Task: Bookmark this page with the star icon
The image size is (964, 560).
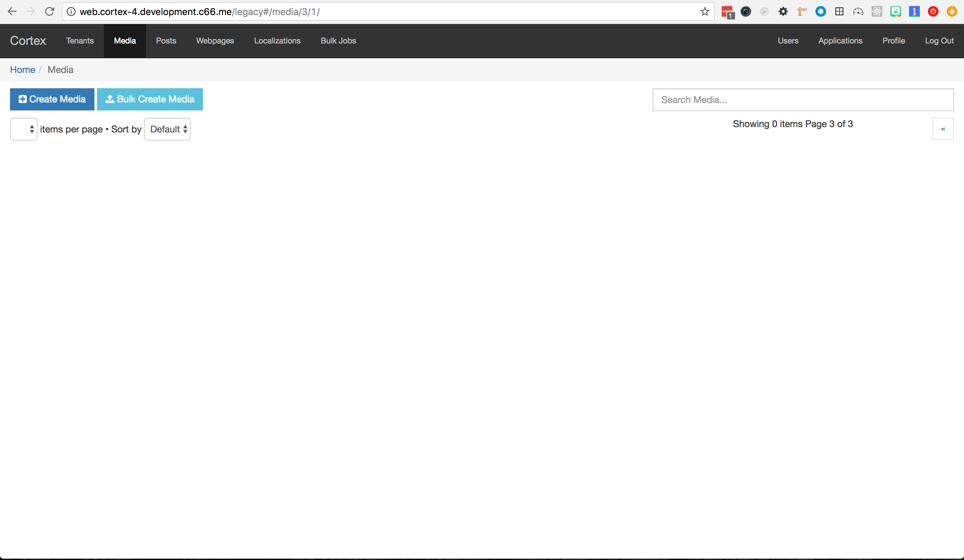Action: (x=705, y=12)
